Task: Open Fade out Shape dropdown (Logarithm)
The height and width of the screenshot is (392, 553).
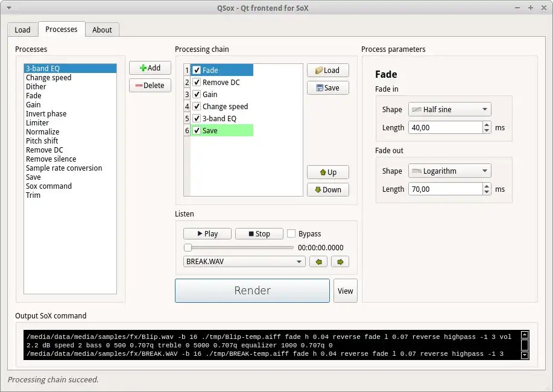Action: (x=450, y=171)
